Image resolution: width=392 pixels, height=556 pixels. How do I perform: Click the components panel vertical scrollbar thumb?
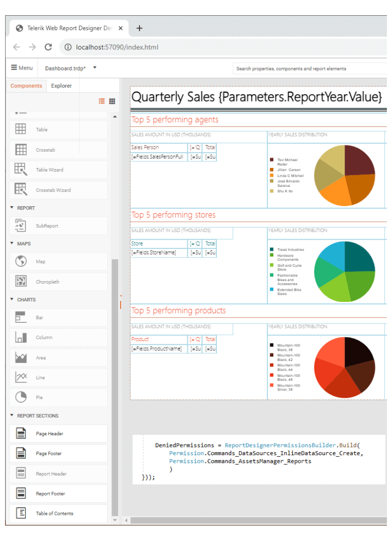115,387
